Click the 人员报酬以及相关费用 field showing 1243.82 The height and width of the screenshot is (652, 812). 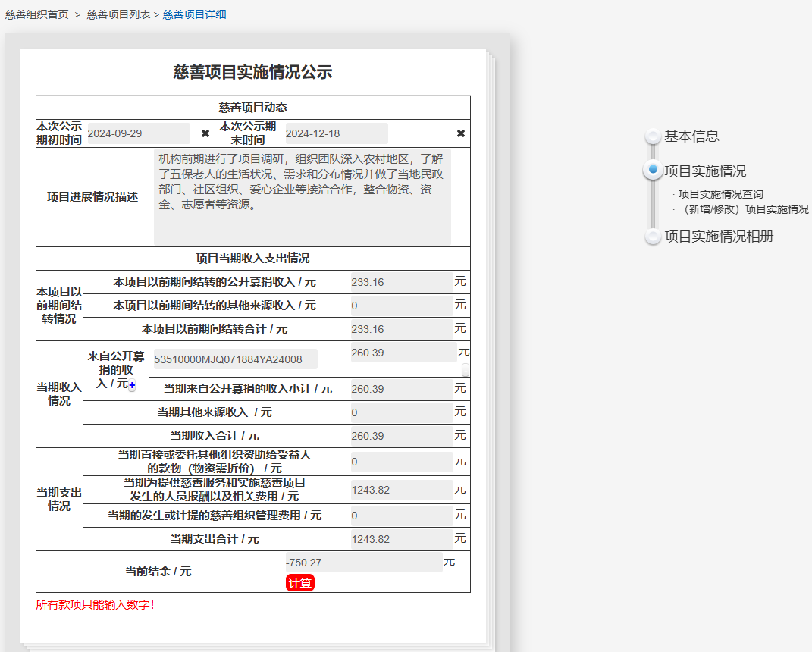(x=401, y=490)
